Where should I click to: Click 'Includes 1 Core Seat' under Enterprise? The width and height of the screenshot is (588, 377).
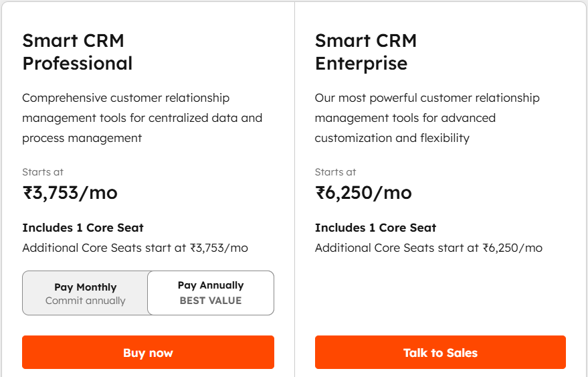click(x=375, y=228)
